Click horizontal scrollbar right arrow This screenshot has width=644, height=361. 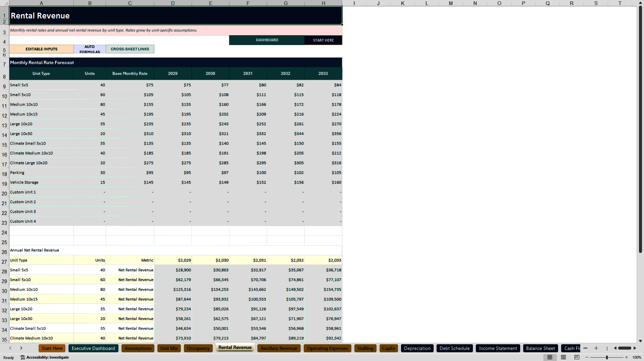635,348
